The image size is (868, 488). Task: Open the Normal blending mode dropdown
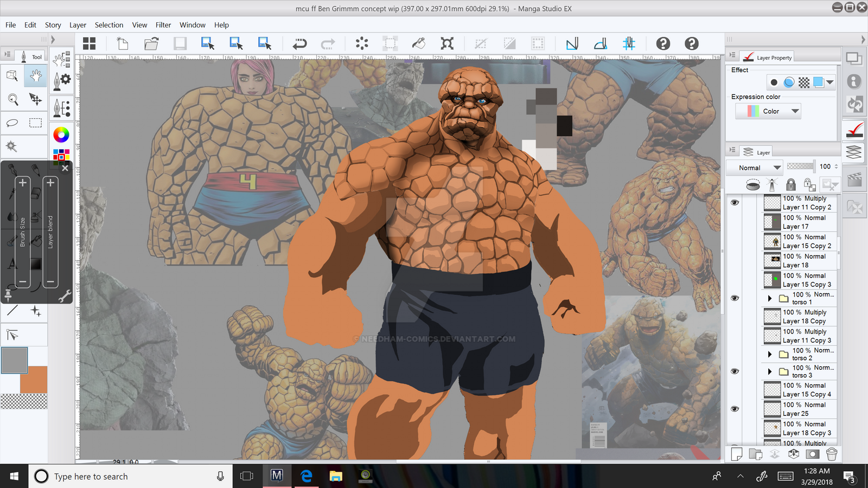coord(755,168)
